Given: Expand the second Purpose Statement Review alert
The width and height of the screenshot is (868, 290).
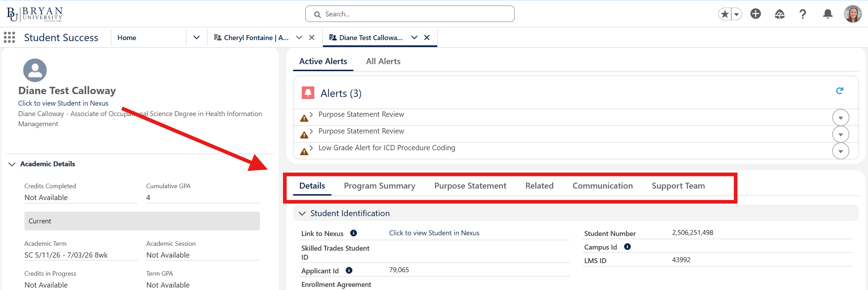Looking at the screenshot, I should tap(311, 131).
